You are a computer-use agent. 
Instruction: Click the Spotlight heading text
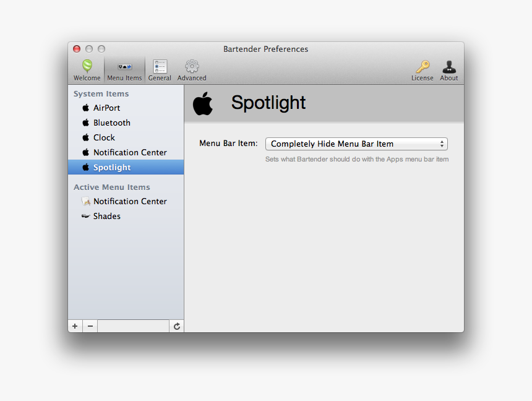268,103
